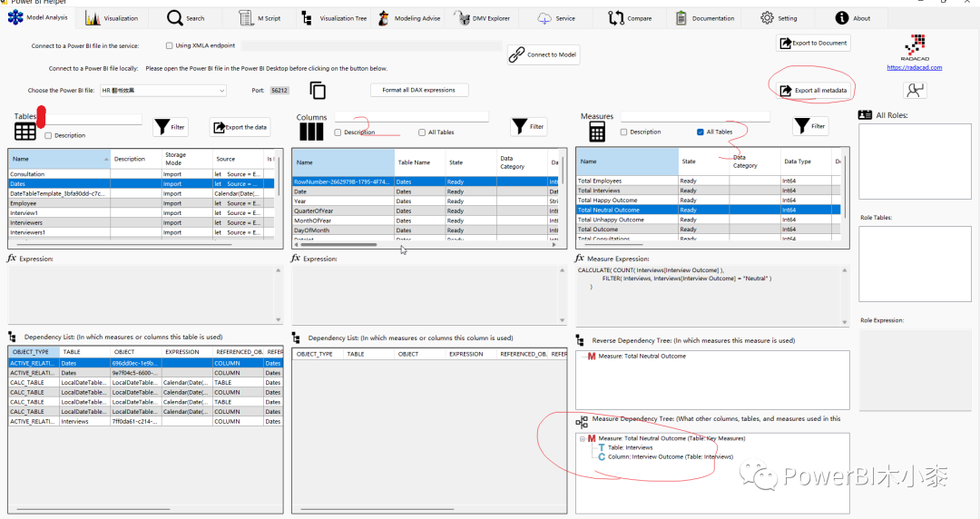
Task: Toggle Columns Description checkbox
Action: 338,132
